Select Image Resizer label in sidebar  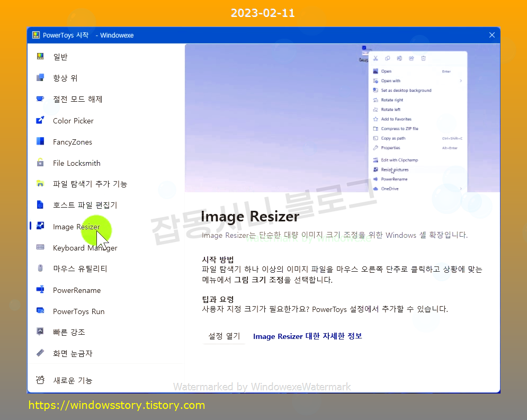tap(76, 227)
